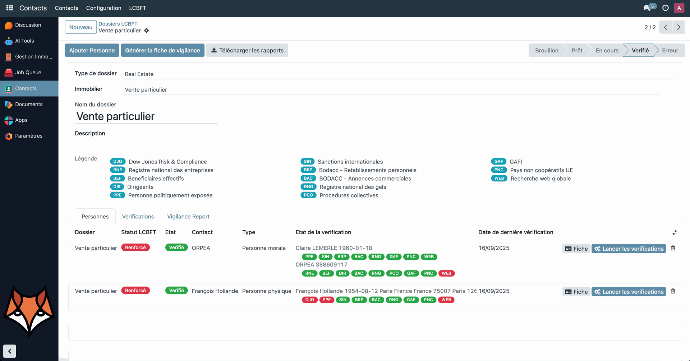Click Contacts app title in top bar

33,8
